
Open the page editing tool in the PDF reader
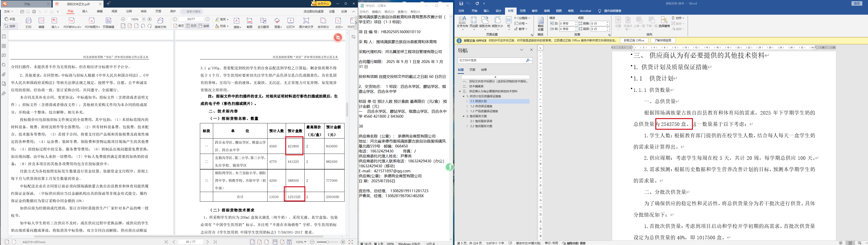coord(108,23)
